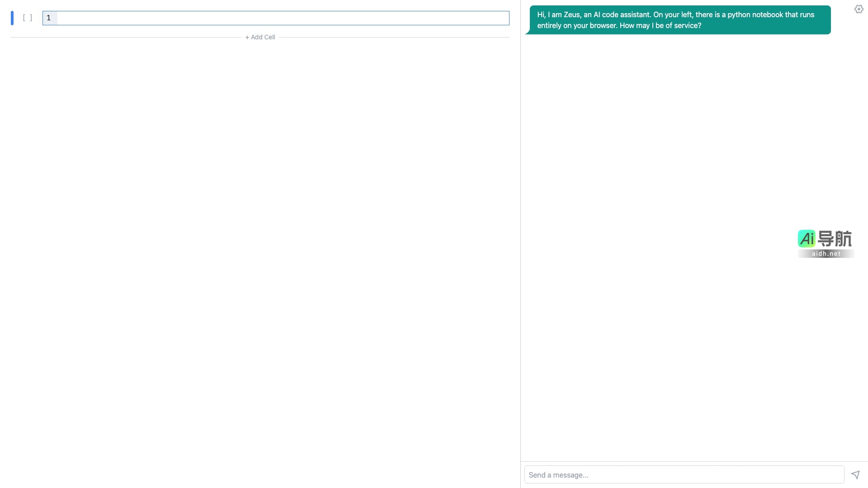Click the green Ai logo badge
This screenshot has width=868, height=488.
tap(807, 238)
